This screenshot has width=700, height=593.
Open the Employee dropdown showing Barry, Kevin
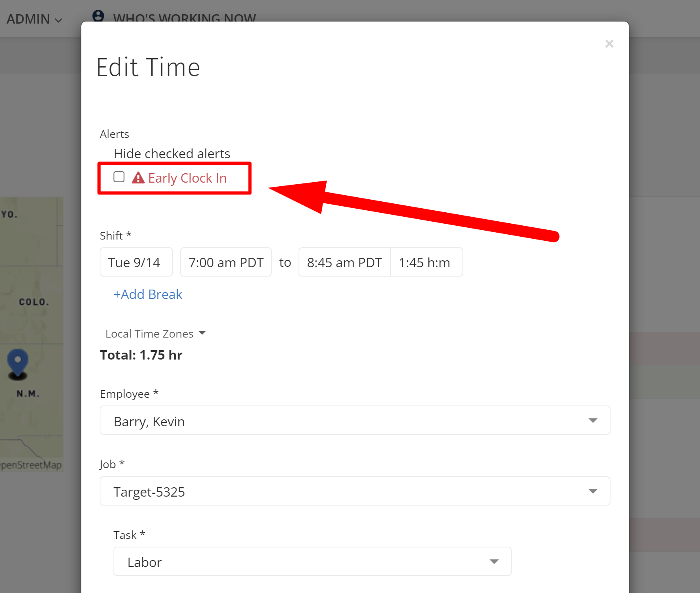355,421
